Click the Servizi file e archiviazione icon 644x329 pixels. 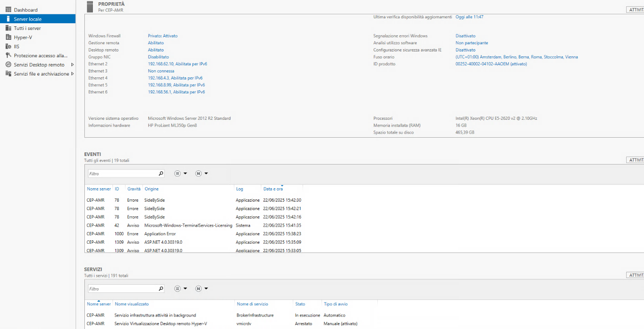click(8, 74)
